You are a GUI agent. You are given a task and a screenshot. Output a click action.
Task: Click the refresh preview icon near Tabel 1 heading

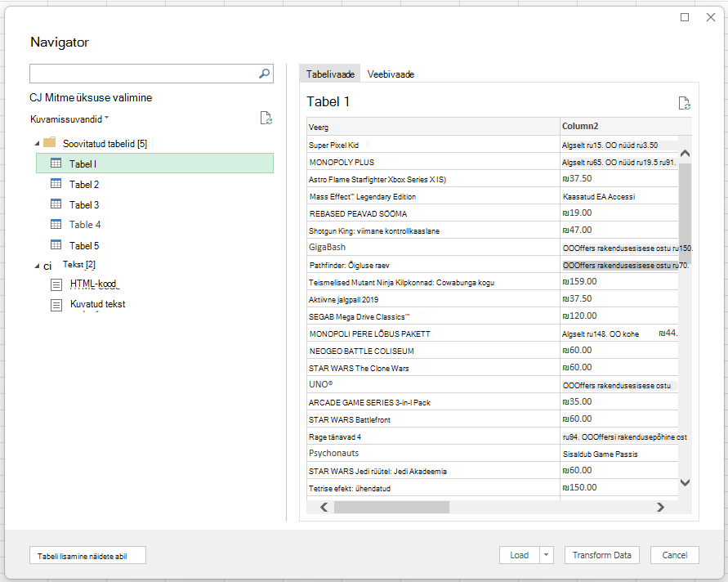point(685,103)
